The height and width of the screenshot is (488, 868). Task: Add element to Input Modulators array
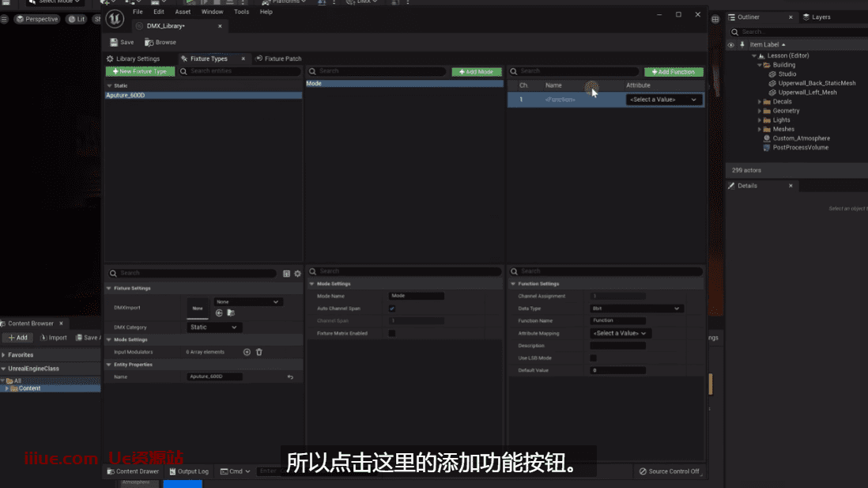click(247, 352)
